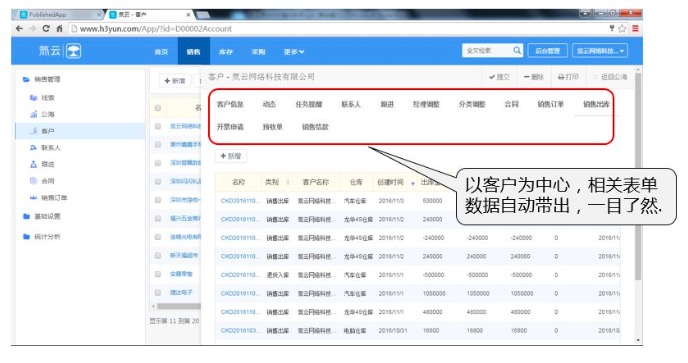Click the browser back arrow
The height and width of the screenshot is (363, 688).
tap(19, 29)
